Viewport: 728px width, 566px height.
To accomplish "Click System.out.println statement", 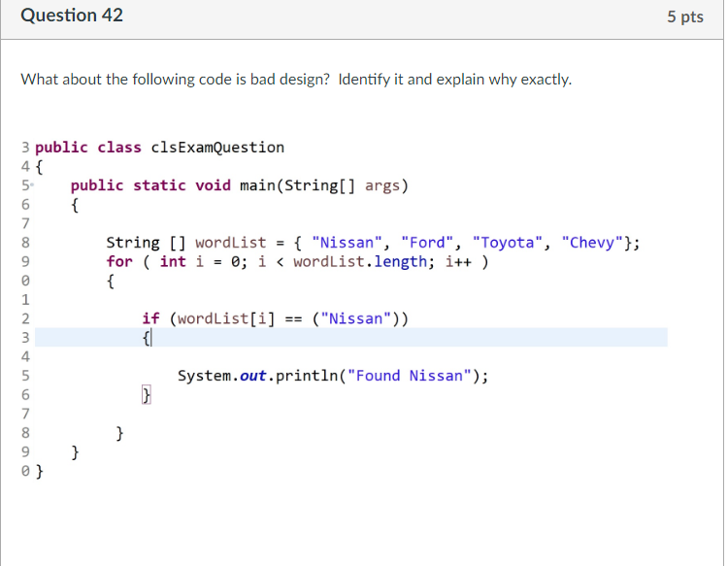I will tap(333, 376).
